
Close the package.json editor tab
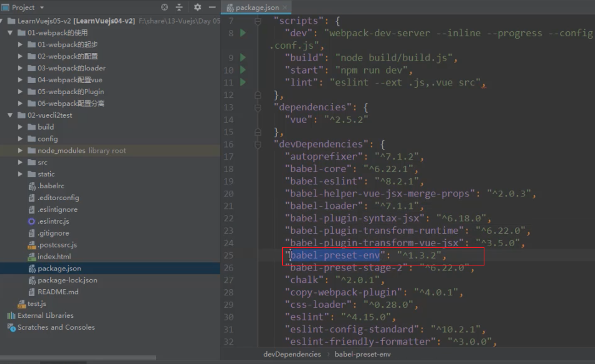coord(285,7)
